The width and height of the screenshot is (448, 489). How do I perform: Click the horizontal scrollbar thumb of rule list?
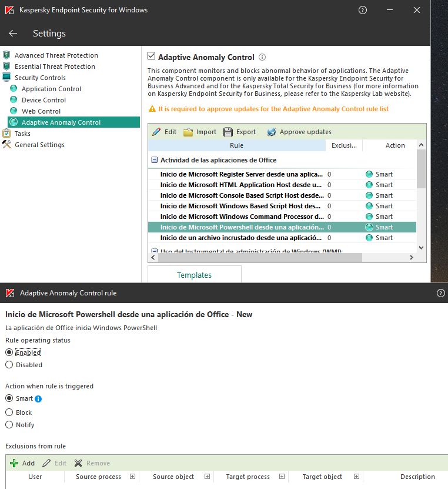tap(260, 257)
